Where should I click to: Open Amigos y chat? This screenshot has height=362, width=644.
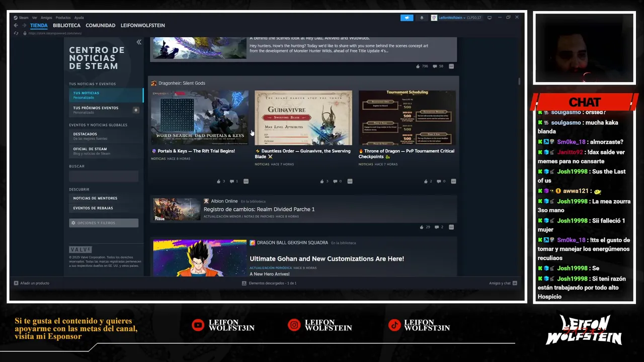click(503, 283)
